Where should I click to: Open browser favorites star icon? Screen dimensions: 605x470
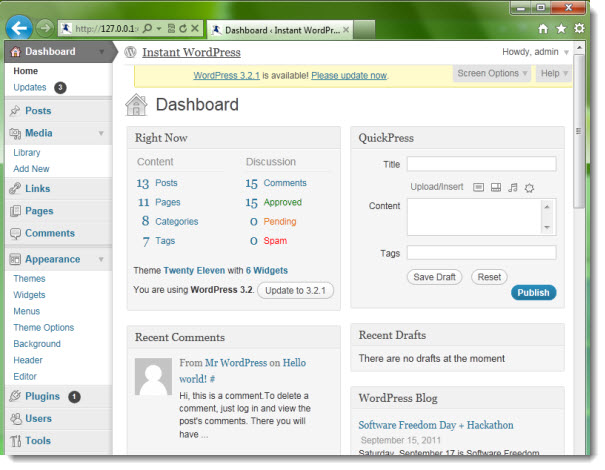point(561,29)
